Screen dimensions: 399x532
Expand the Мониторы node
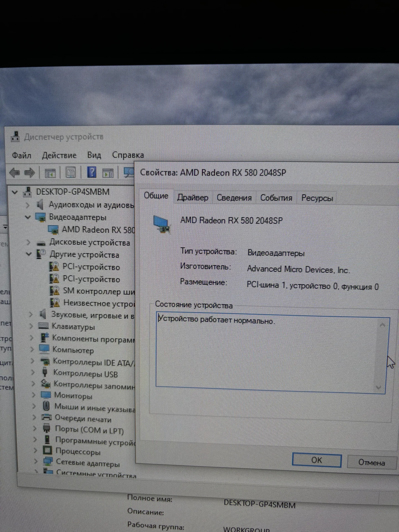(x=34, y=395)
